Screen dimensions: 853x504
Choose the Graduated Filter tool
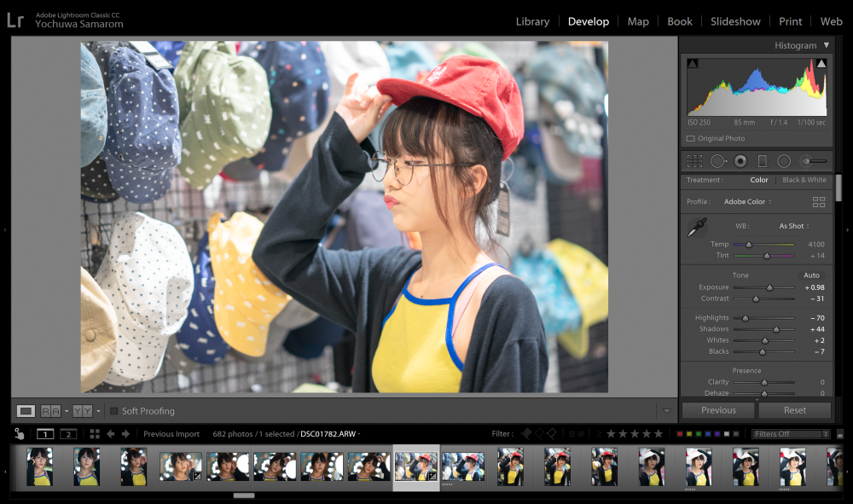(x=762, y=161)
